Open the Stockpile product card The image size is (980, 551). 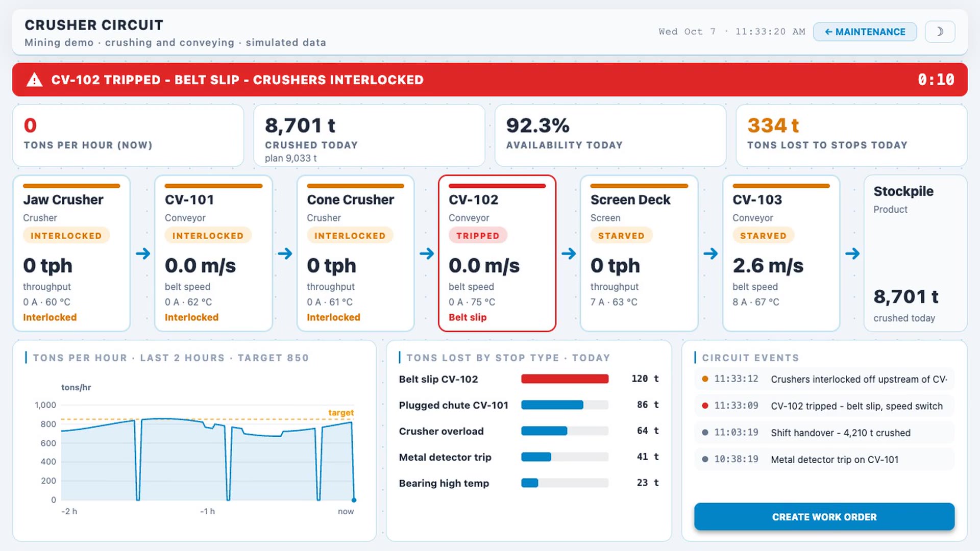pyautogui.click(x=915, y=253)
